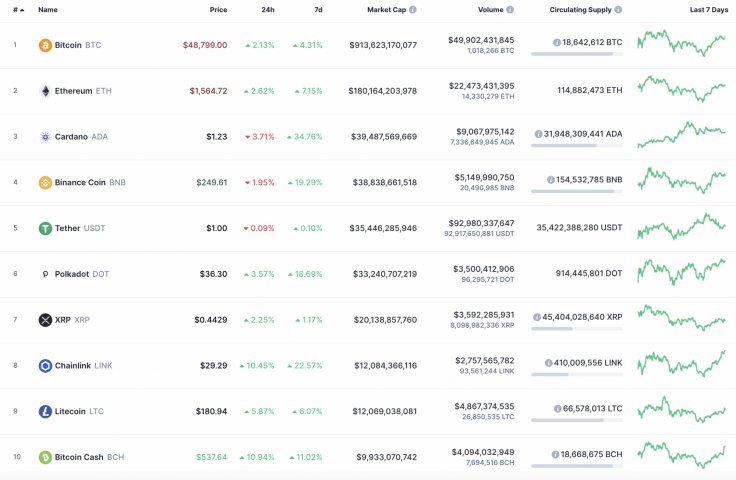Open Bitcoin's last 7 days sparkline chart
Viewport: 736px width, 480px height.
pyautogui.click(x=681, y=44)
